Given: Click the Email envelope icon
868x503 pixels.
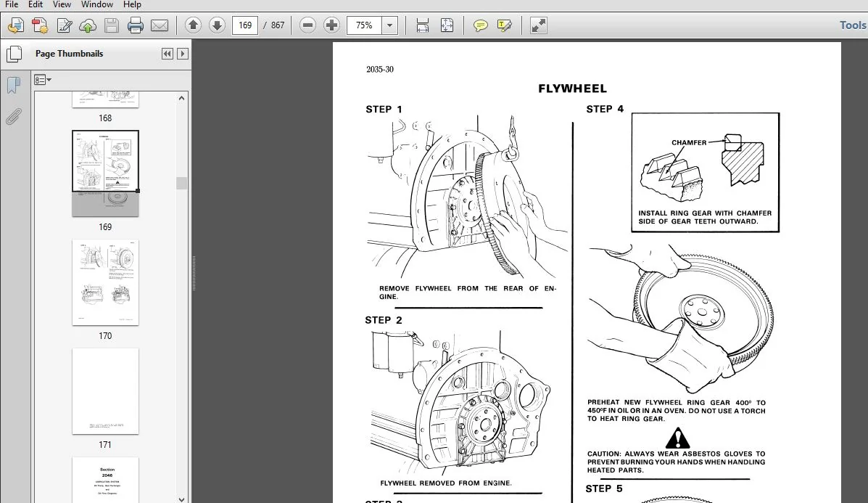Looking at the screenshot, I should 160,25.
